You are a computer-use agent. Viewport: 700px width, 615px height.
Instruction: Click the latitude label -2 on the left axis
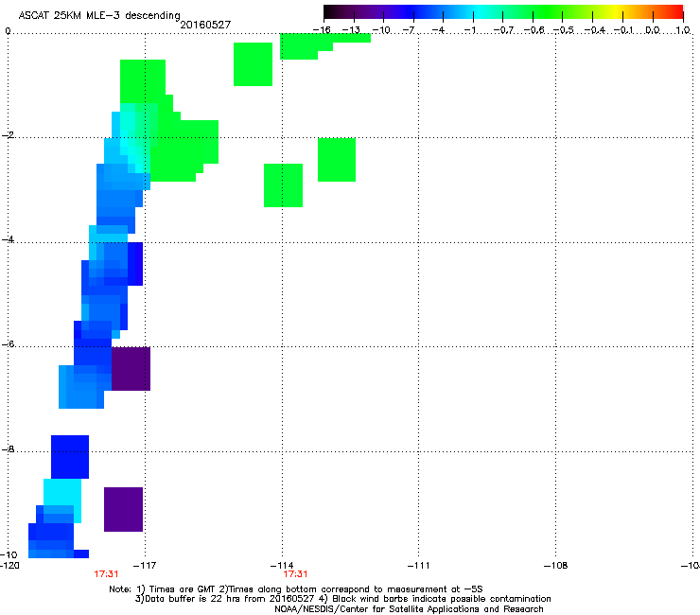pos(9,135)
